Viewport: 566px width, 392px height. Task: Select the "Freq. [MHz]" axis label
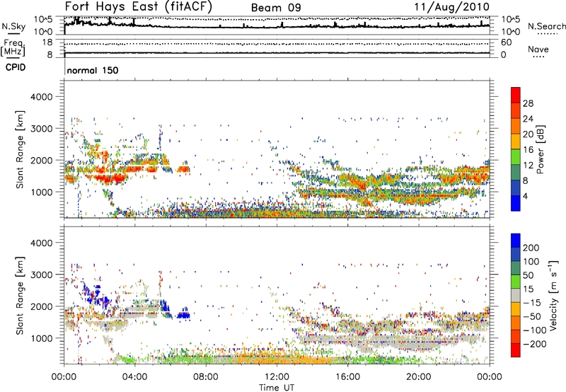pyautogui.click(x=13, y=48)
